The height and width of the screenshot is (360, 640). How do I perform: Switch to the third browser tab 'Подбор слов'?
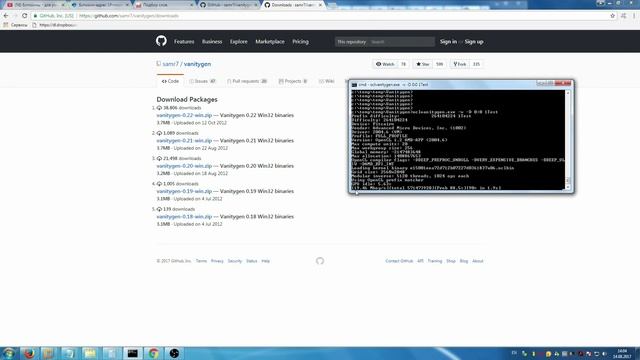click(x=164, y=5)
